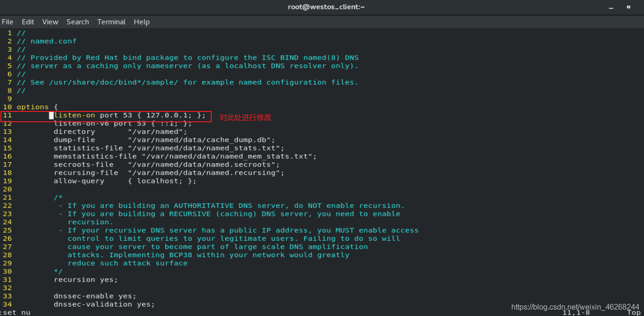
Task: Open the View menu
Action: point(50,22)
